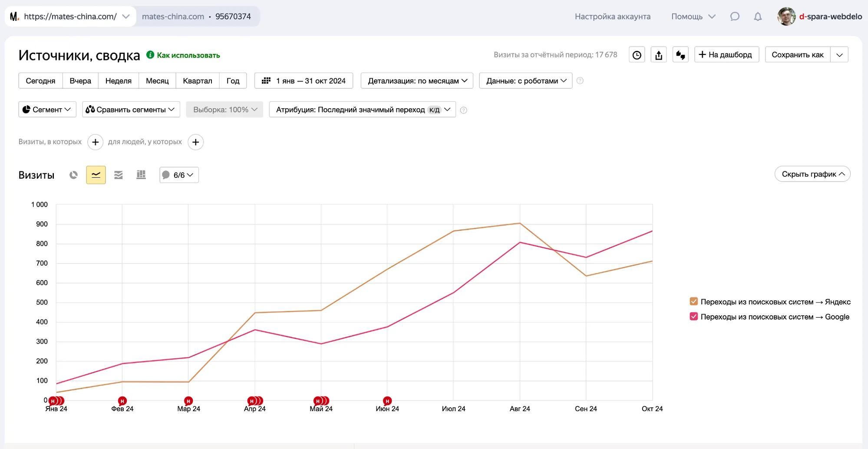Uncheck the Яндекс search traffic checkbox

click(x=693, y=302)
